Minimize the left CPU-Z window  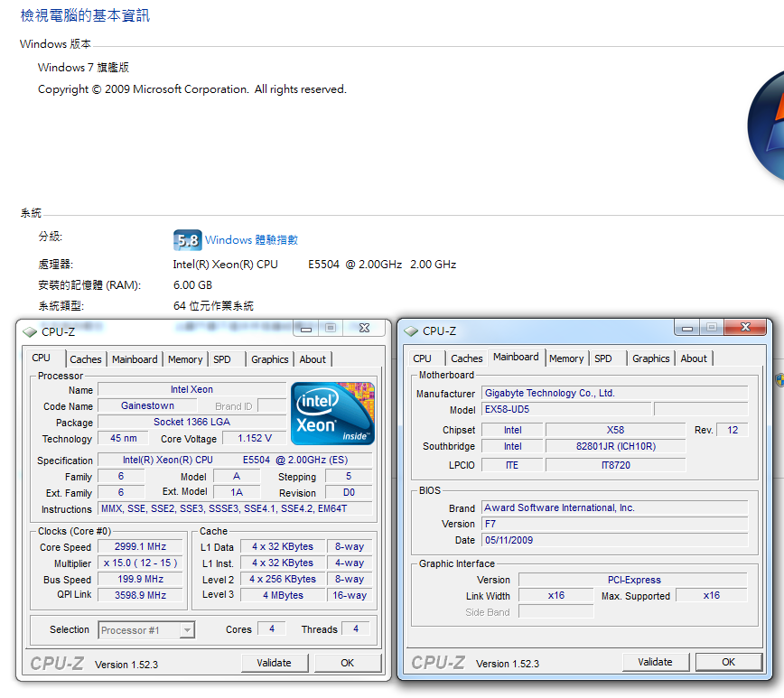coord(306,329)
